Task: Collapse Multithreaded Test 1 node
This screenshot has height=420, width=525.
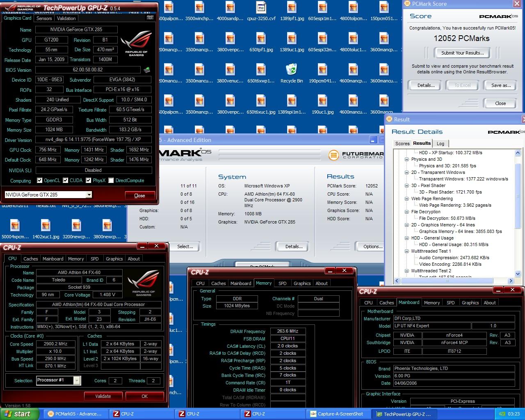Action: tap(407, 251)
